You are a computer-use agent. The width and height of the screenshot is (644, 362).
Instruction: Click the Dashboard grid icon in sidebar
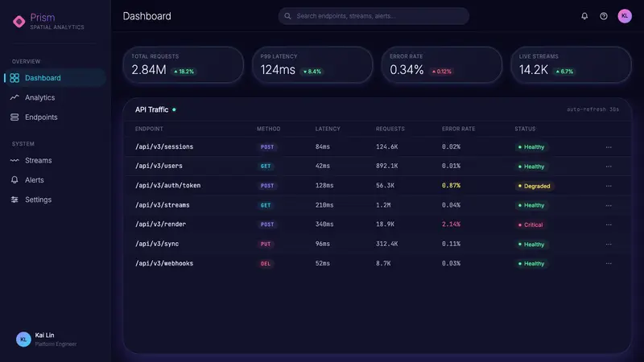pos(14,78)
